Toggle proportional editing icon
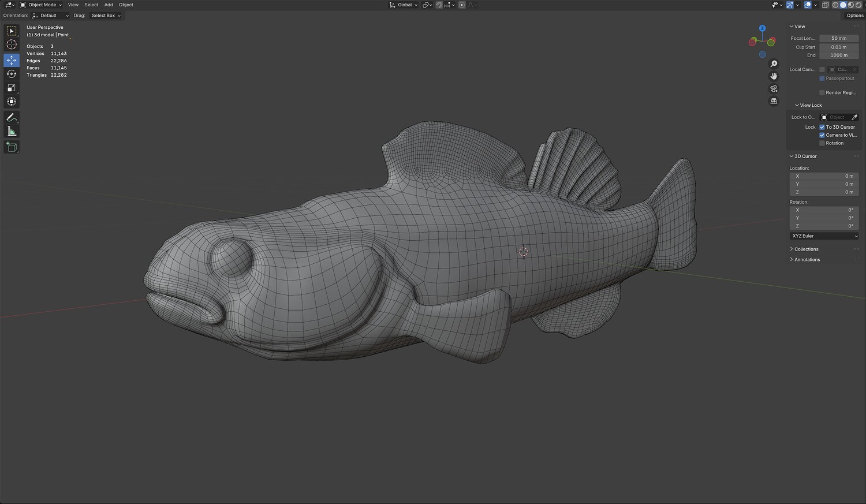Viewport: 866px width, 504px height. coord(462,5)
